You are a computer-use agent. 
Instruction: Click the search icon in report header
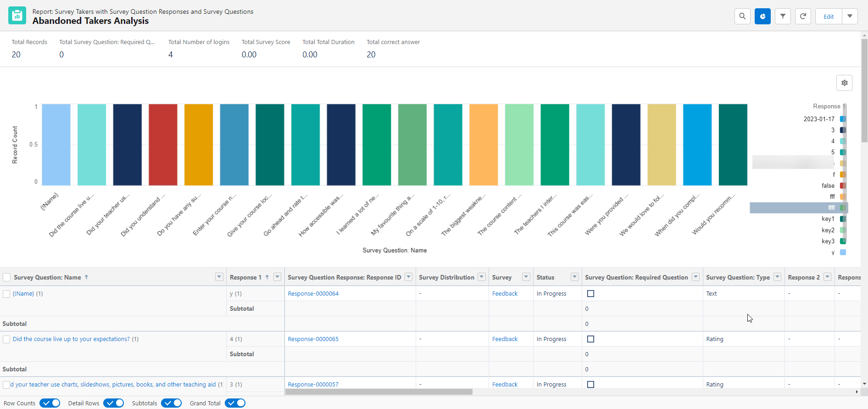coord(742,17)
